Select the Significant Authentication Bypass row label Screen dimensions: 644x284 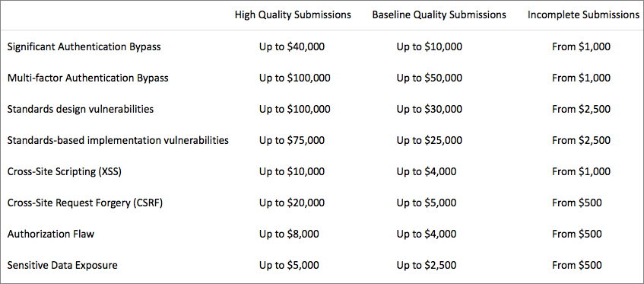pos(84,47)
